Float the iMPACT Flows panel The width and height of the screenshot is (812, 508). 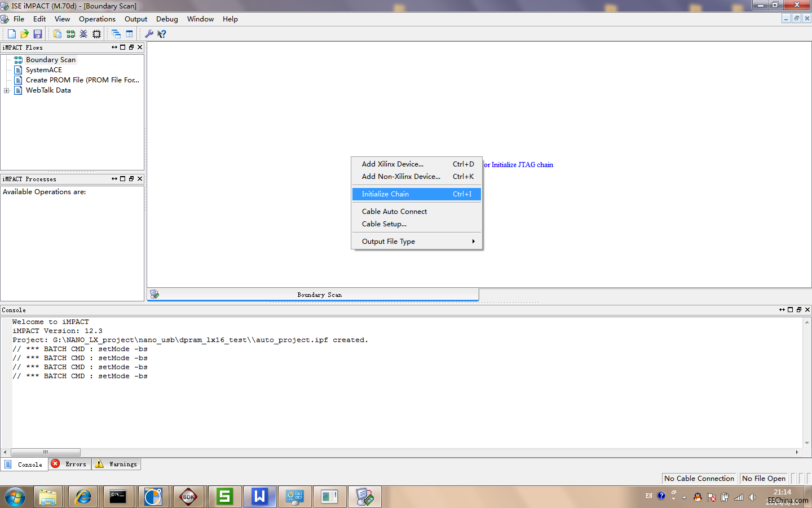tap(114, 47)
